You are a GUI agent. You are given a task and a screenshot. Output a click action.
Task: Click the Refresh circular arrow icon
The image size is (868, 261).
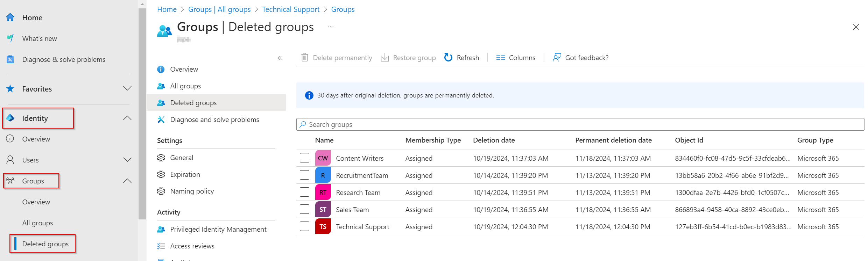click(448, 57)
